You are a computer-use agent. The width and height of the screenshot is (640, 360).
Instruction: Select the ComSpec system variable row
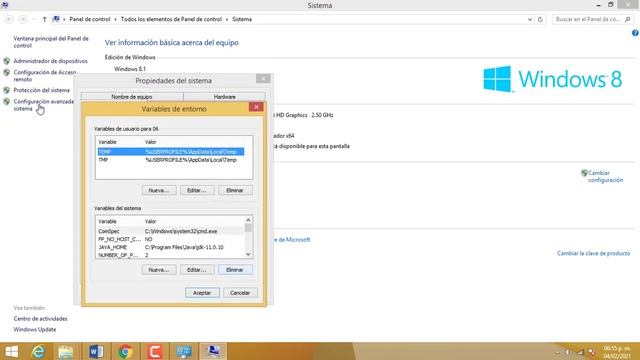[171, 231]
